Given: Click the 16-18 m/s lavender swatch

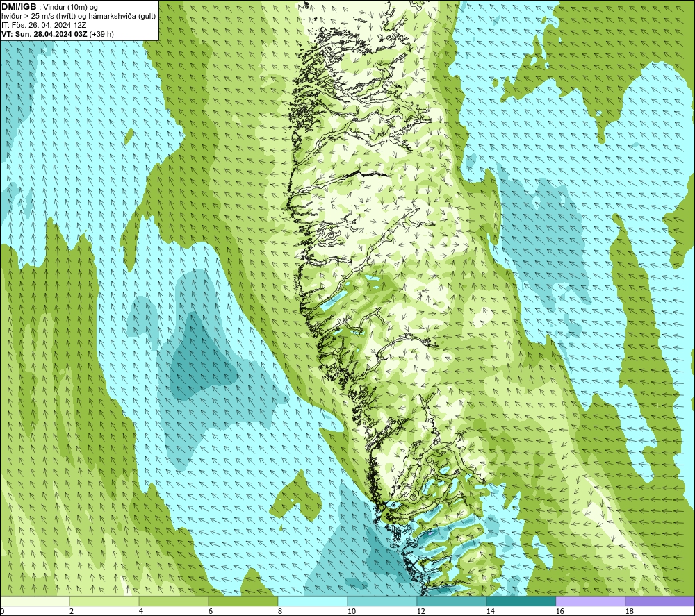Looking at the screenshot, I should [x=590, y=601].
